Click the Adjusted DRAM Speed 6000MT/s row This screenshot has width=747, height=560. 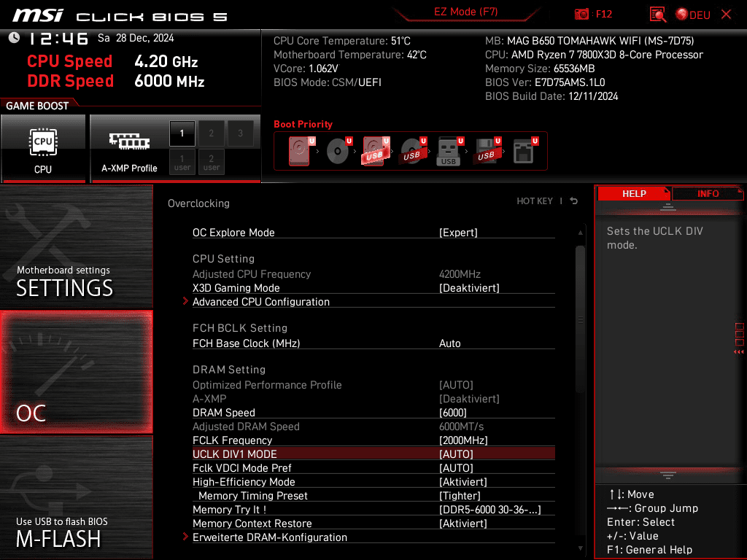click(x=373, y=426)
